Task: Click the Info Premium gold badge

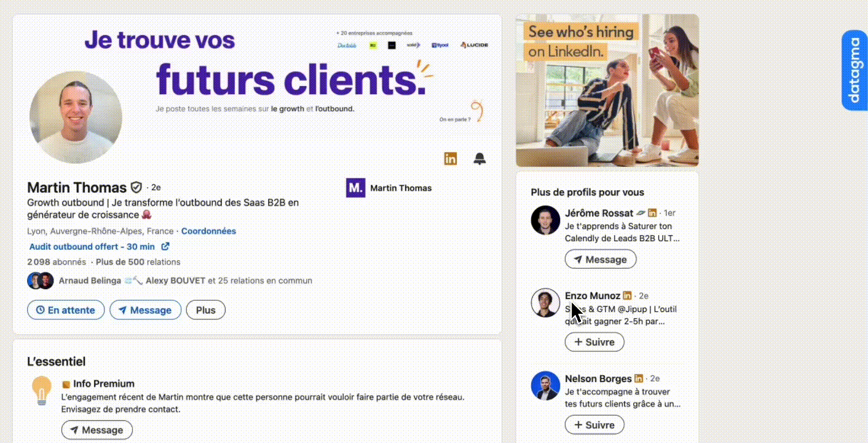Action: coord(66,384)
